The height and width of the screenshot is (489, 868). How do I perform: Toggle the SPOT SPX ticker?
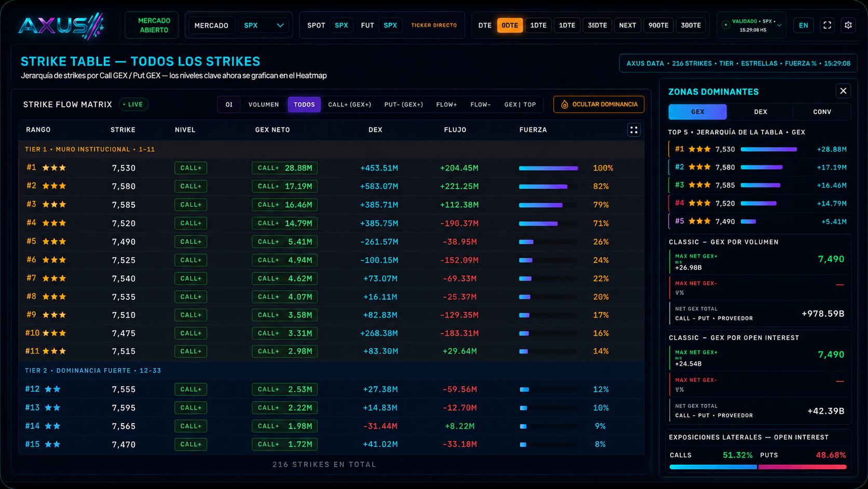click(x=341, y=25)
